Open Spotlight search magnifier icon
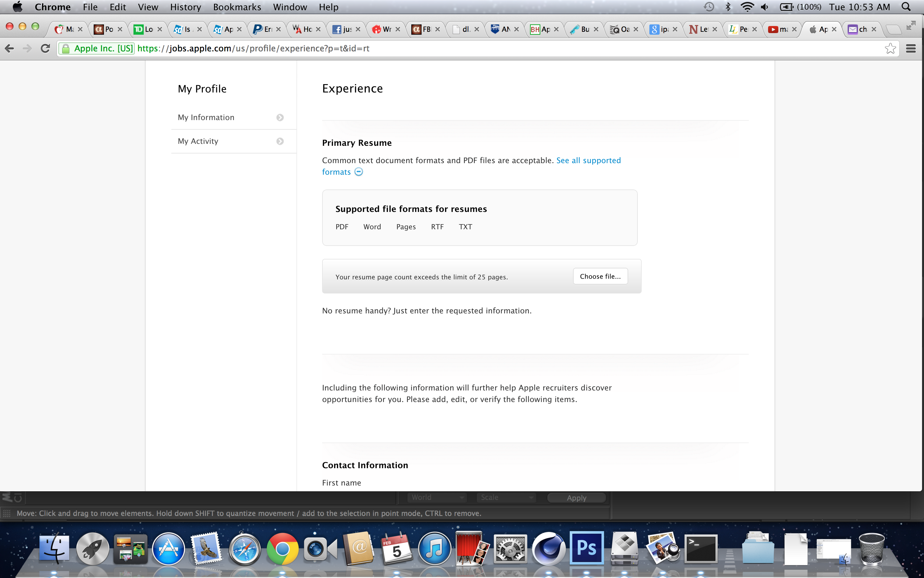 click(x=906, y=7)
